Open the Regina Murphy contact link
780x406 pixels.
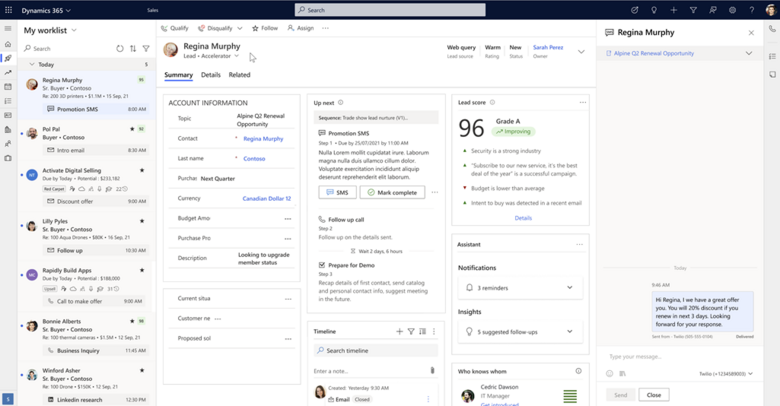click(263, 139)
